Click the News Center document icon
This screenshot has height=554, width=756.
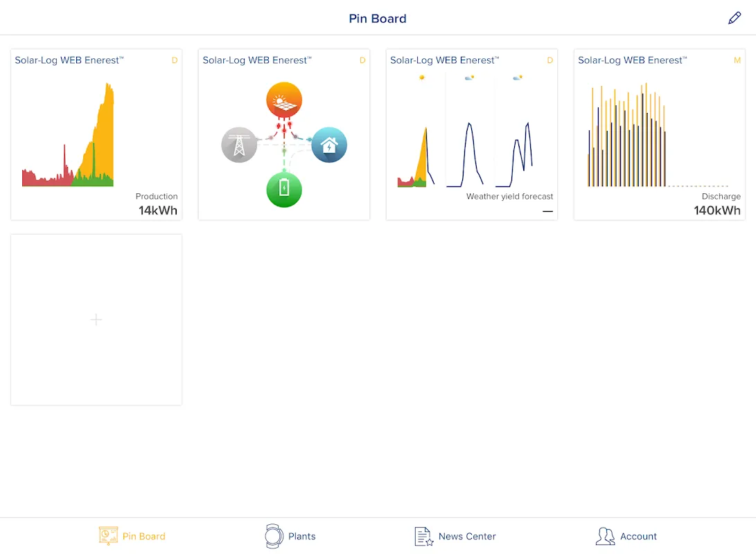(423, 536)
